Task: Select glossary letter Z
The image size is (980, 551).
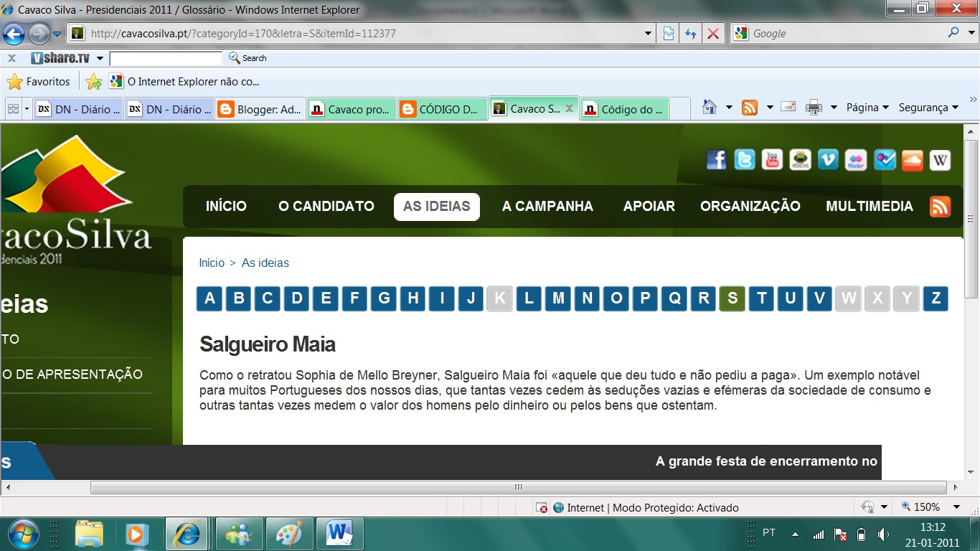Action: click(x=936, y=298)
